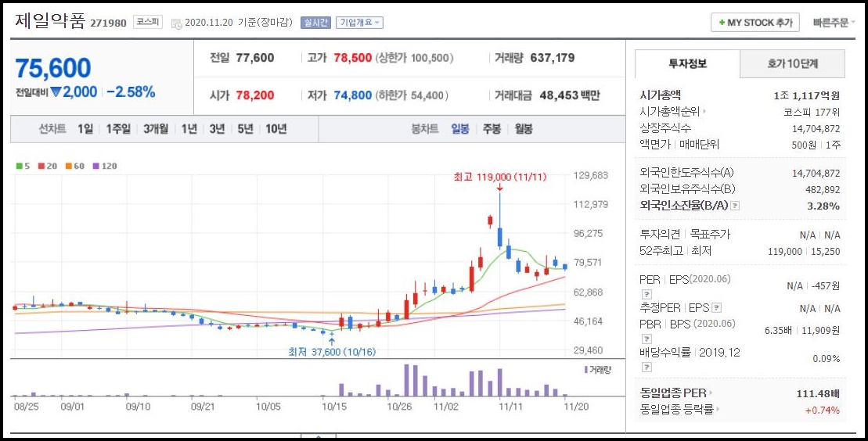Click the 고가 78,500 value
Image resolution: width=868 pixels, height=441 pixels.
point(353,58)
